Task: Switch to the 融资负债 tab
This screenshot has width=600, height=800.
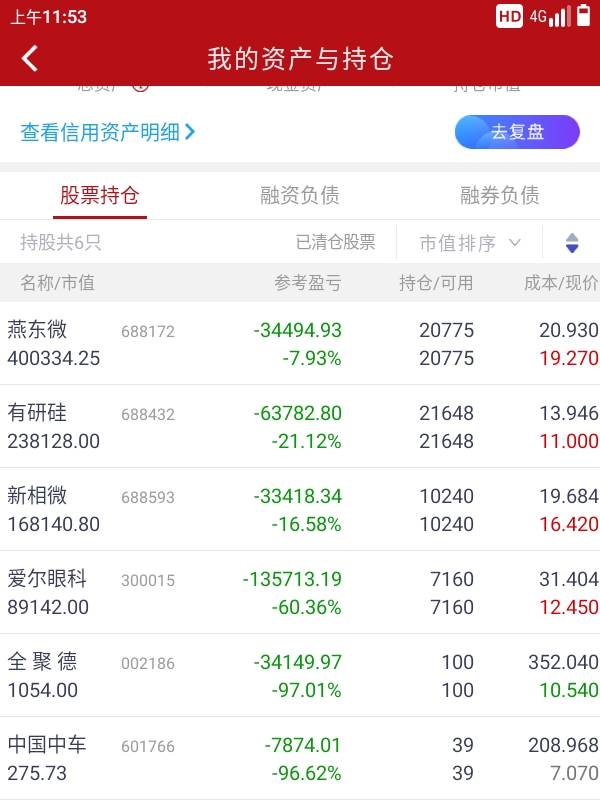Action: (x=299, y=195)
